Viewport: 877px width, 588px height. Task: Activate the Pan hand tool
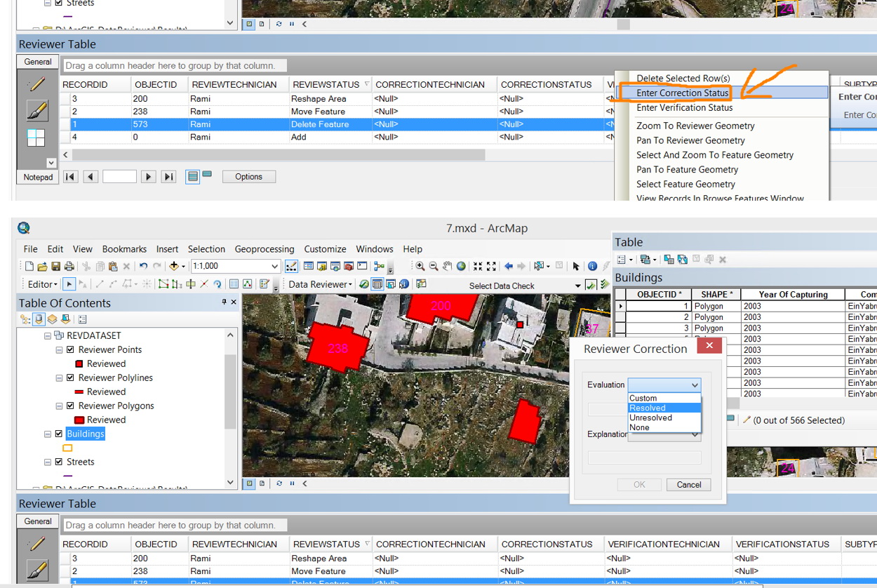pos(448,265)
